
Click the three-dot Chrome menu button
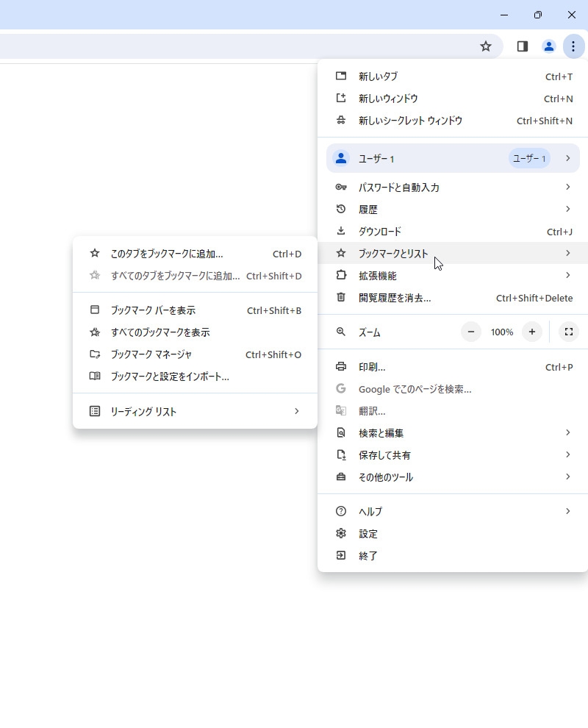pos(573,46)
